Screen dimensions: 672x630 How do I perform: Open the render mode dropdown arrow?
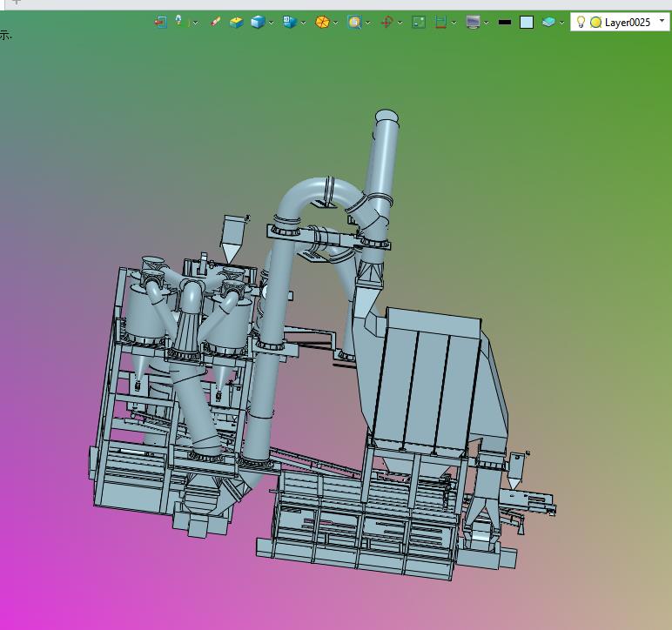click(335, 23)
